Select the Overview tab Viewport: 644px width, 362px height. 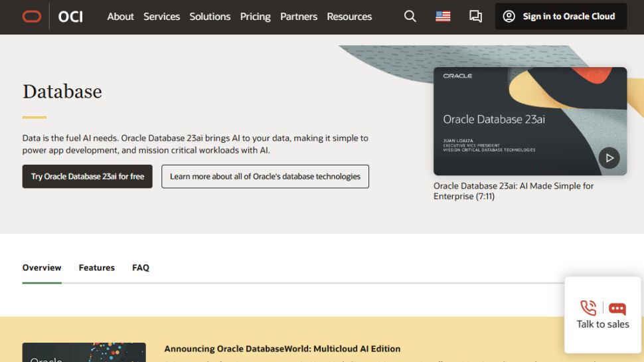pos(41,268)
